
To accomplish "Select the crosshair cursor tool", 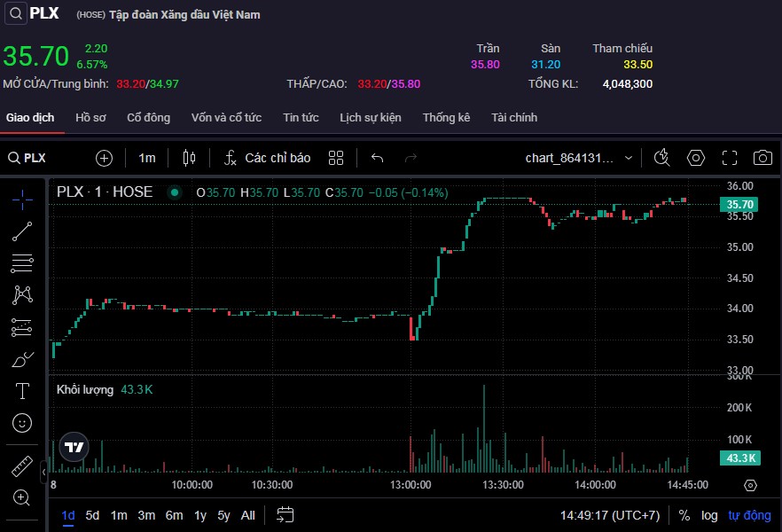I will coord(22,199).
